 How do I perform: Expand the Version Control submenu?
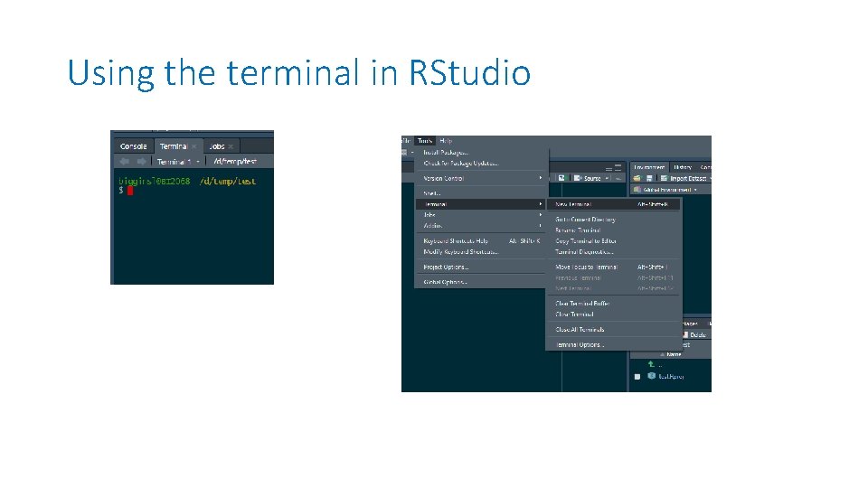click(482, 178)
